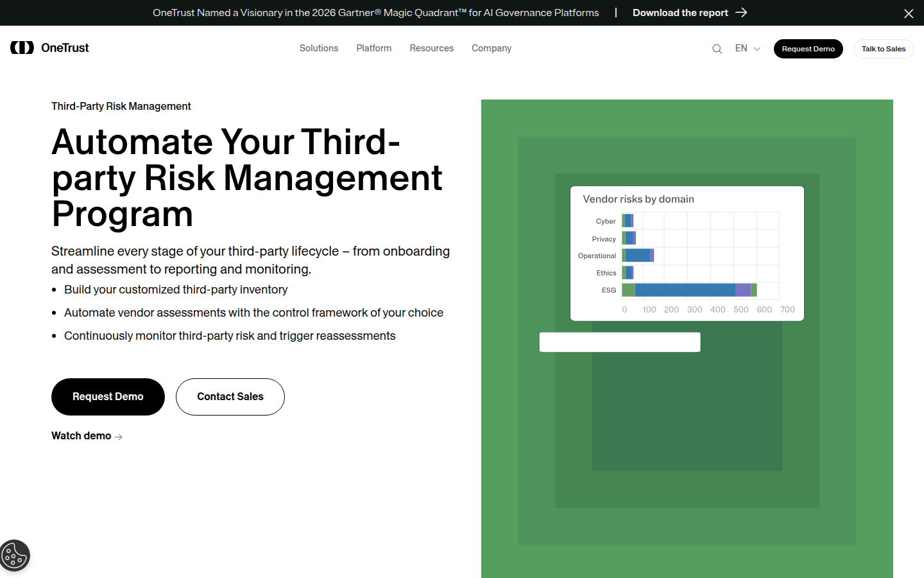Viewport: 924px width, 578px height.
Task: Click the Automate Your Third-party Risk Management Program heading
Action: (x=247, y=178)
